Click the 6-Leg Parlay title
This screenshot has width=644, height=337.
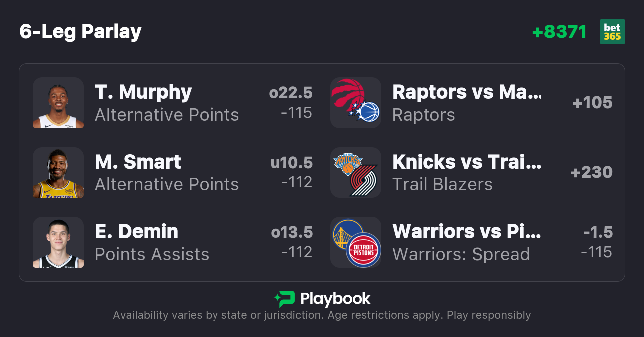click(x=80, y=32)
